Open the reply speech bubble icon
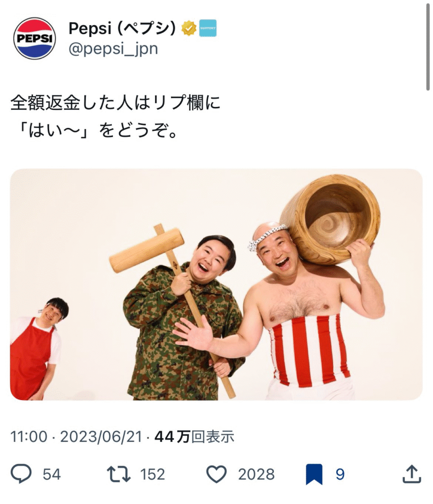433x504 pixels. pyautogui.click(x=21, y=474)
